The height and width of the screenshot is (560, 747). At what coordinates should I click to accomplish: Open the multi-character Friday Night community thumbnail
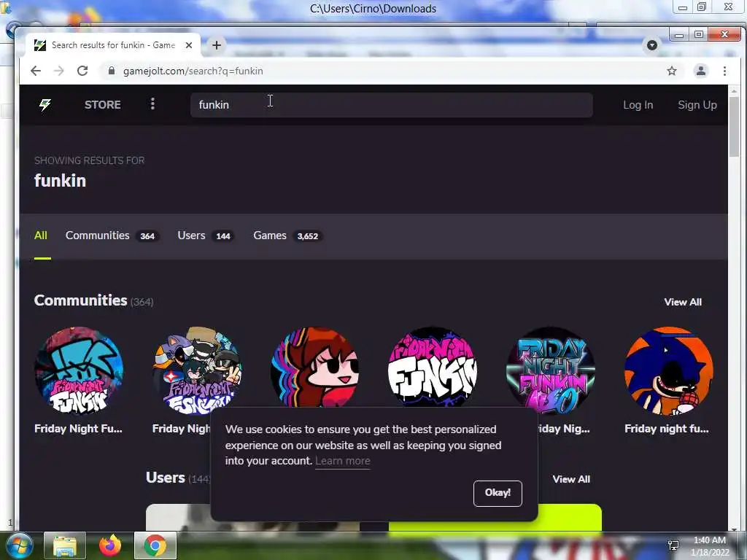(197, 370)
